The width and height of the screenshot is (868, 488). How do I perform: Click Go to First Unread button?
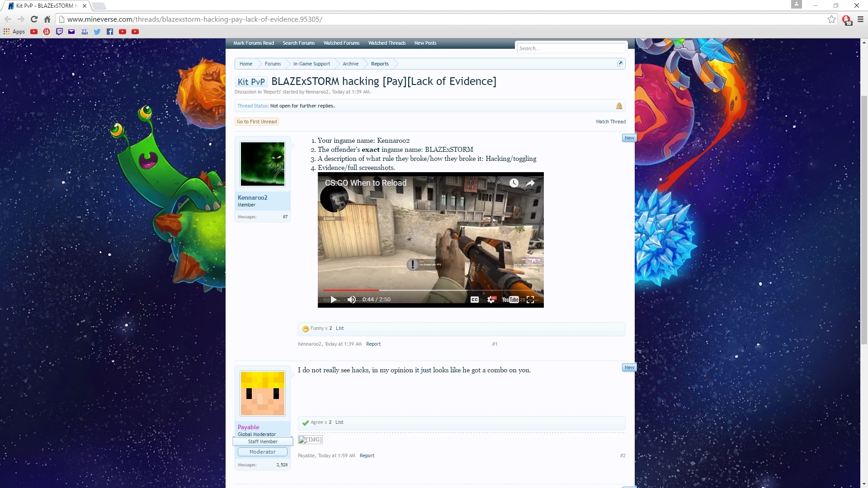pyautogui.click(x=257, y=122)
